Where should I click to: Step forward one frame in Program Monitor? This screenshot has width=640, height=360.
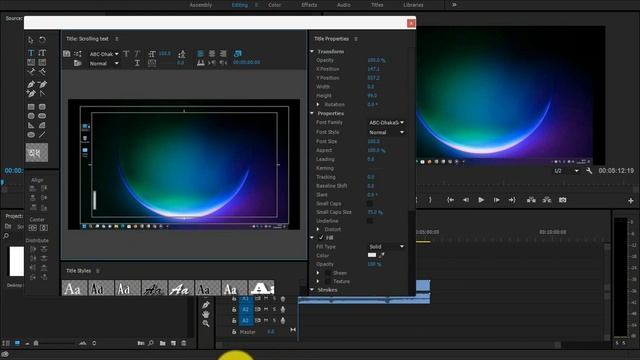[x=497, y=200]
